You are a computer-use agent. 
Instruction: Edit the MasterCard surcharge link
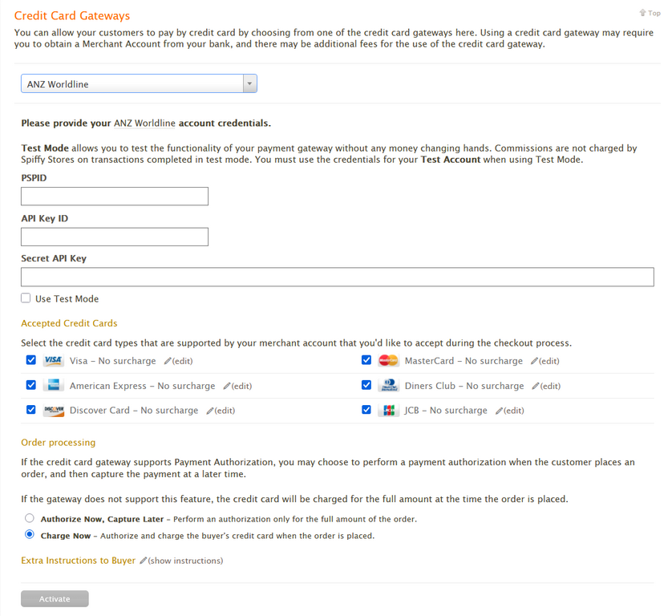point(549,362)
